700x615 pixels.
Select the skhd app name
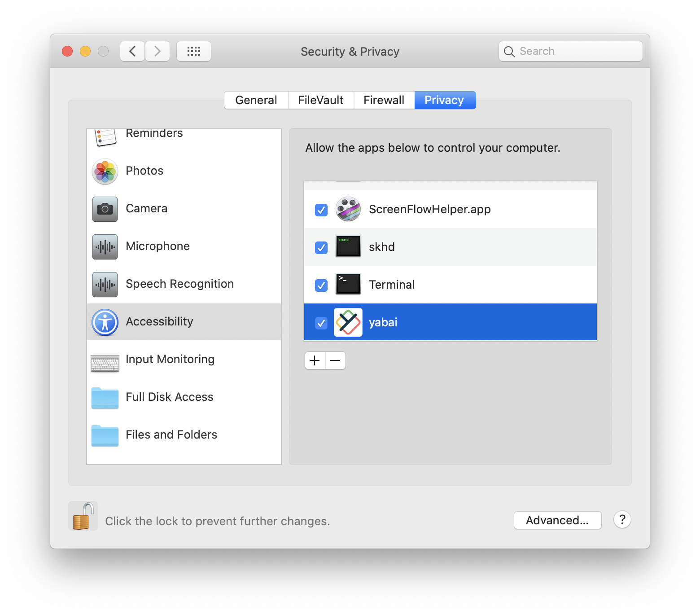click(382, 247)
